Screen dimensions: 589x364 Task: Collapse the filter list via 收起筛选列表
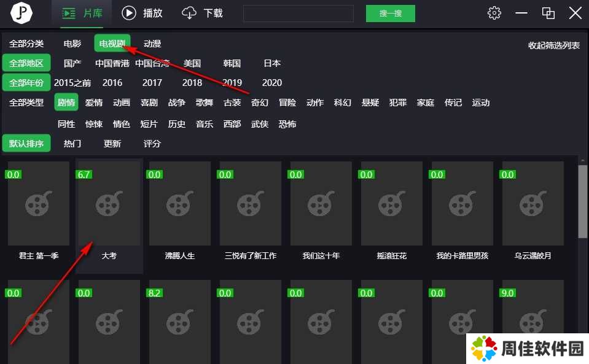pyautogui.click(x=554, y=45)
